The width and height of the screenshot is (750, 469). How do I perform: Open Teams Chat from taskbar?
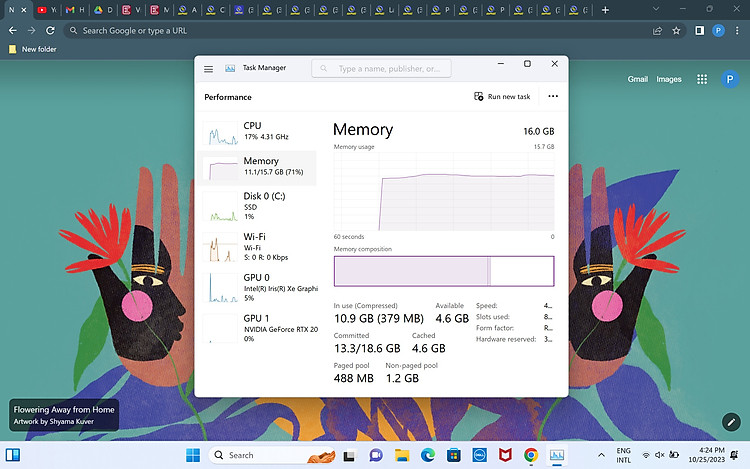coord(376,456)
